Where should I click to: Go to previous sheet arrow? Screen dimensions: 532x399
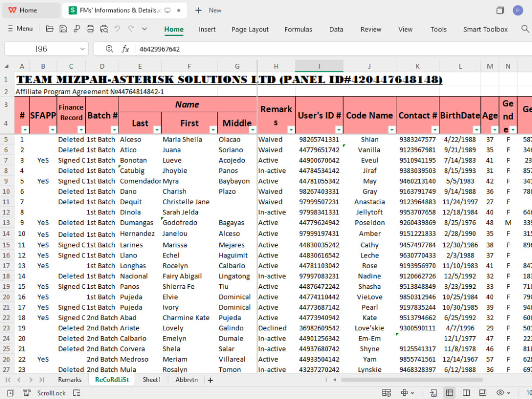pyautogui.click(x=19, y=380)
